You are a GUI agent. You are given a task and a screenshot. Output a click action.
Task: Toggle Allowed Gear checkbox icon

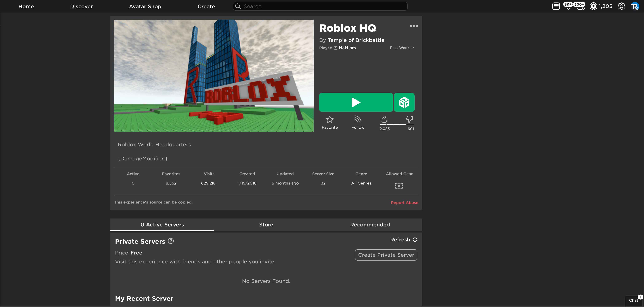click(x=399, y=185)
